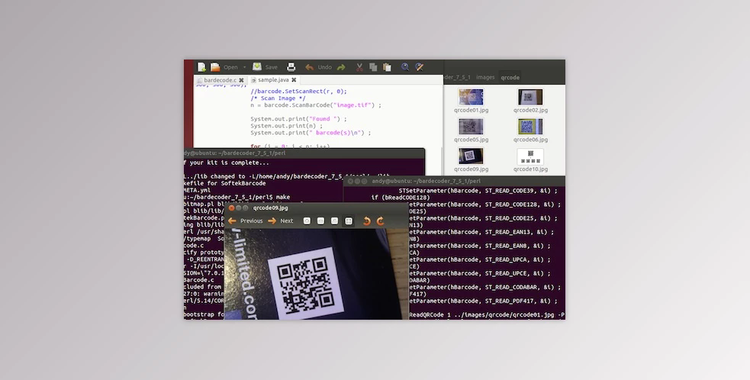750x380 pixels.
Task: Open the bardecoder_7_5_1 breadcrumb in file manager
Action: (x=457, y=77)
